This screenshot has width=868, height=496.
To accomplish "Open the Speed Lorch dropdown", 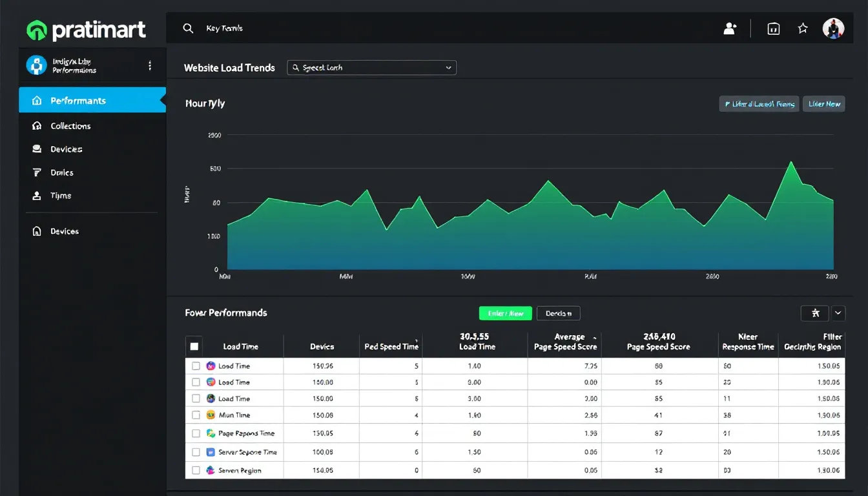I will [371, 67].
